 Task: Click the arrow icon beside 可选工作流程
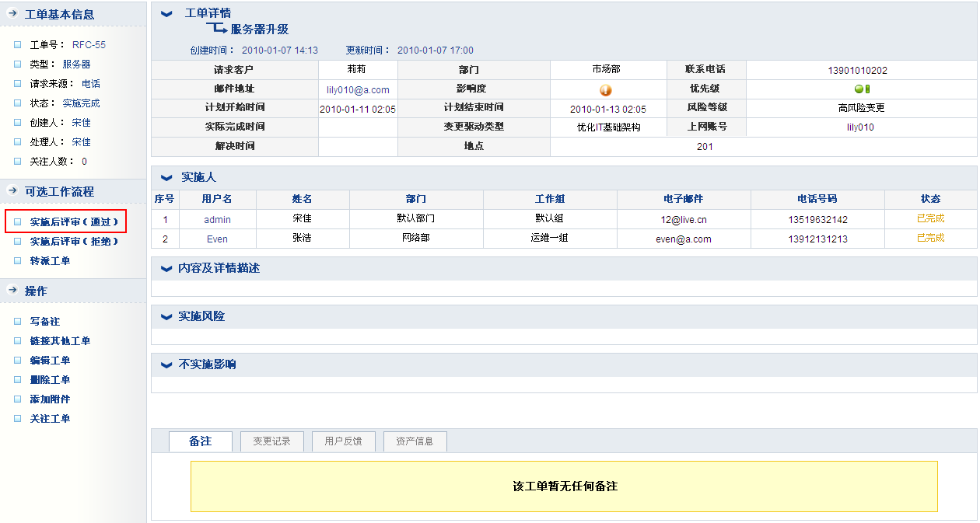pos(12,191)
